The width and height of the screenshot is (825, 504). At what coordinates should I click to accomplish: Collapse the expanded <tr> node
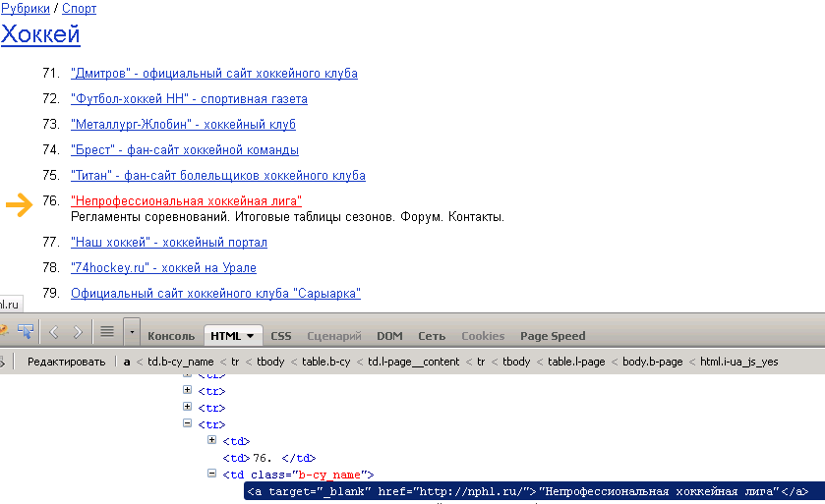[x=187, y=424]
